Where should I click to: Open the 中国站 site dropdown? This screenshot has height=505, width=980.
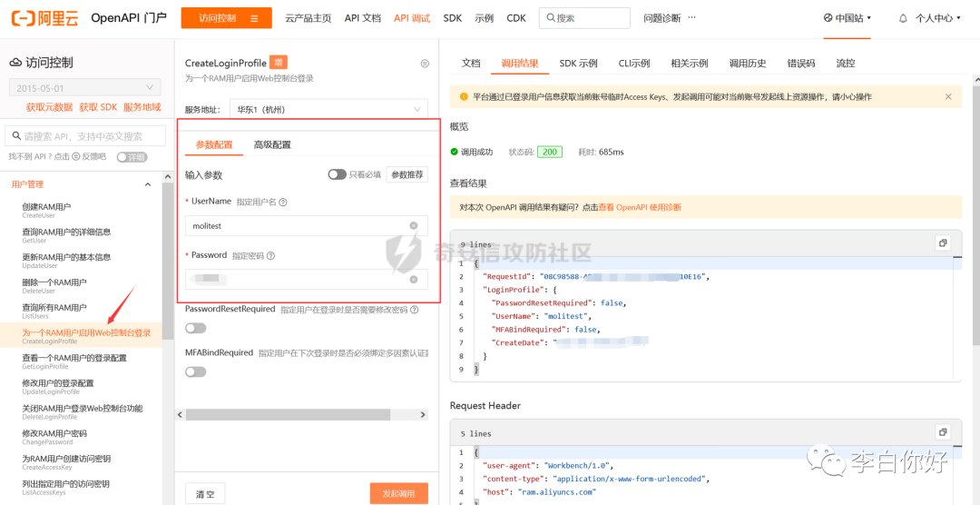pyautogui.click(x=848, y=18)
